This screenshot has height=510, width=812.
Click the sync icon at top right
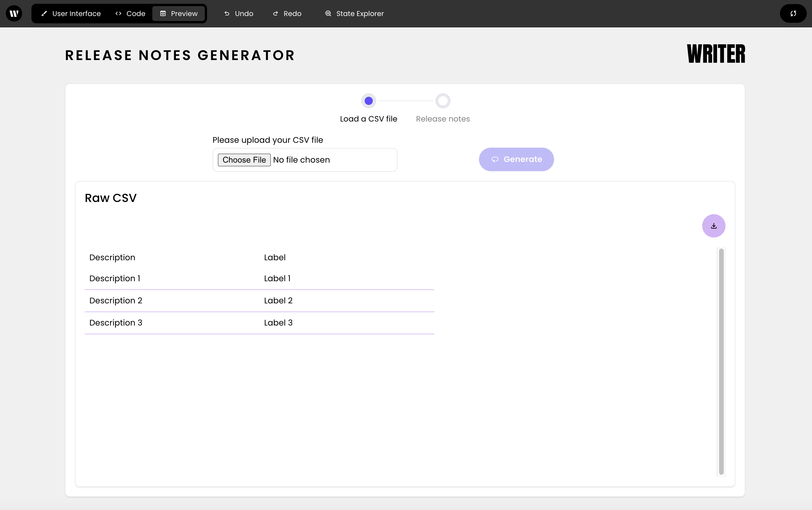[793, 13]
